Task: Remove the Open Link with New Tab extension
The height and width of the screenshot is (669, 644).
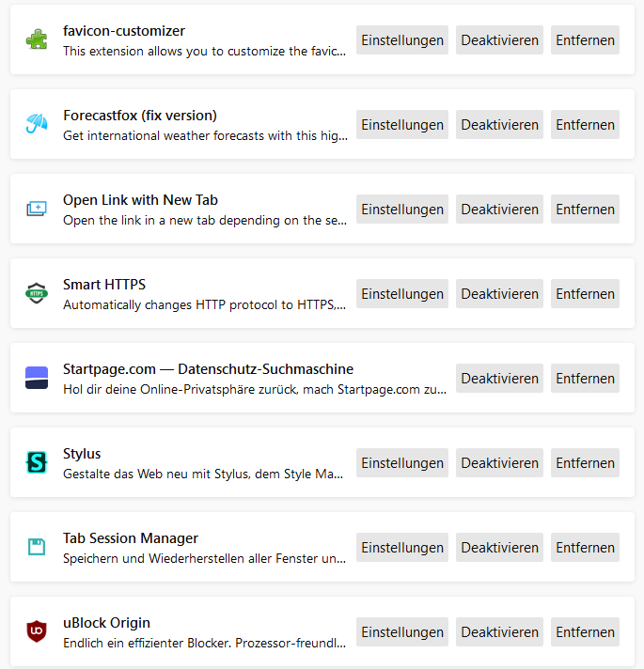Action: (x=585, y=210)
